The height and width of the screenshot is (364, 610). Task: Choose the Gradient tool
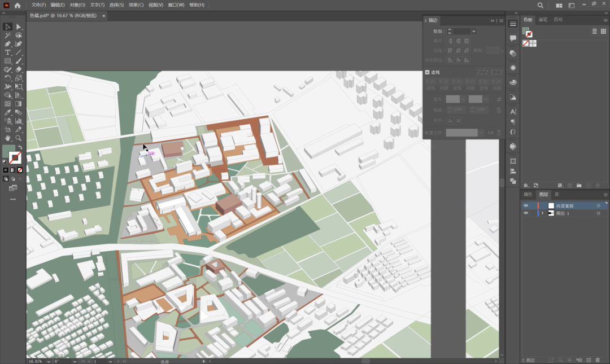click(x=19, y=104)
